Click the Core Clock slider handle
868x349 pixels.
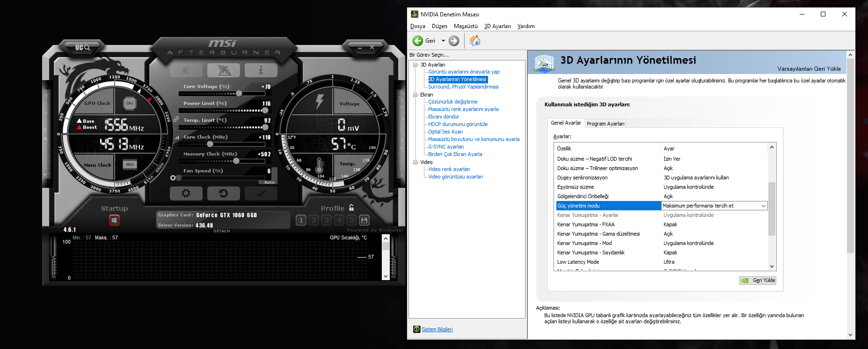[x=210, y=144]
